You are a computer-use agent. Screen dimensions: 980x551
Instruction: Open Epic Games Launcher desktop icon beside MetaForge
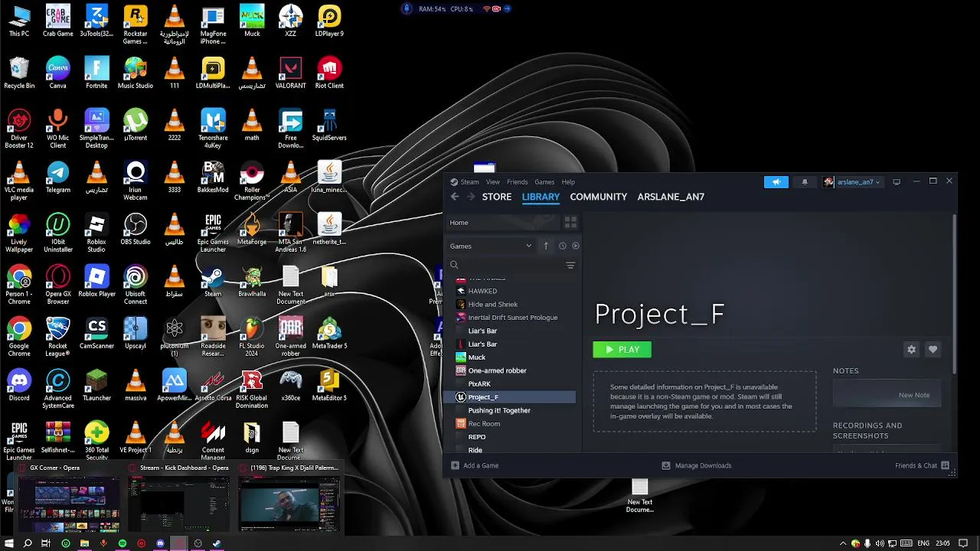click(213, 233)
